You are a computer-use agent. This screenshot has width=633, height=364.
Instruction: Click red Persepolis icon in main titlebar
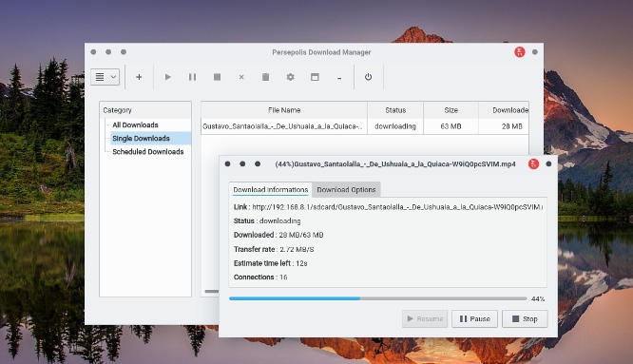tap(520, 52)
